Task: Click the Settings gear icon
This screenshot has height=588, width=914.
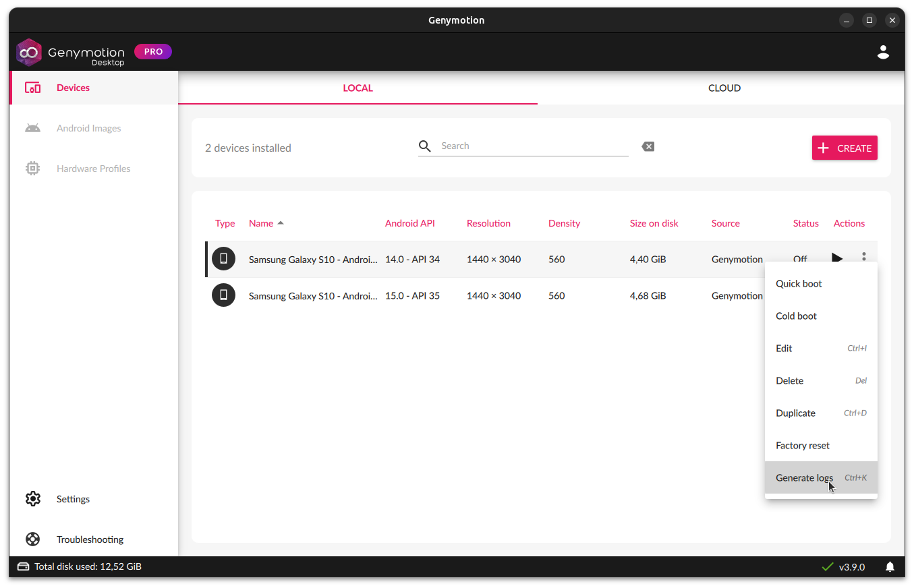Action: click(x=32, y=499)
